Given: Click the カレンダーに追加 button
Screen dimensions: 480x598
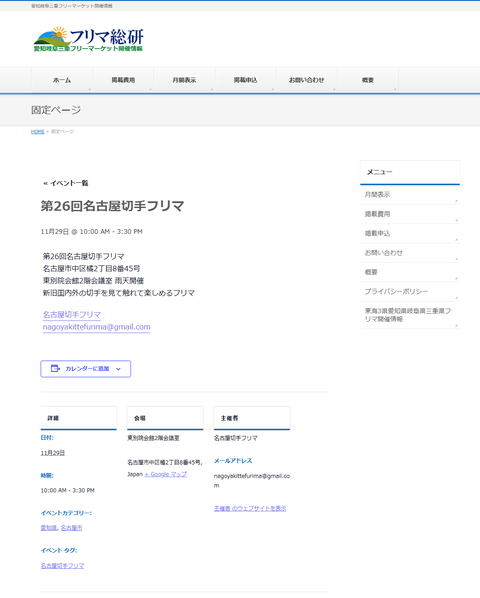Looking at the screenshot, I should click(x=86, y=369).
